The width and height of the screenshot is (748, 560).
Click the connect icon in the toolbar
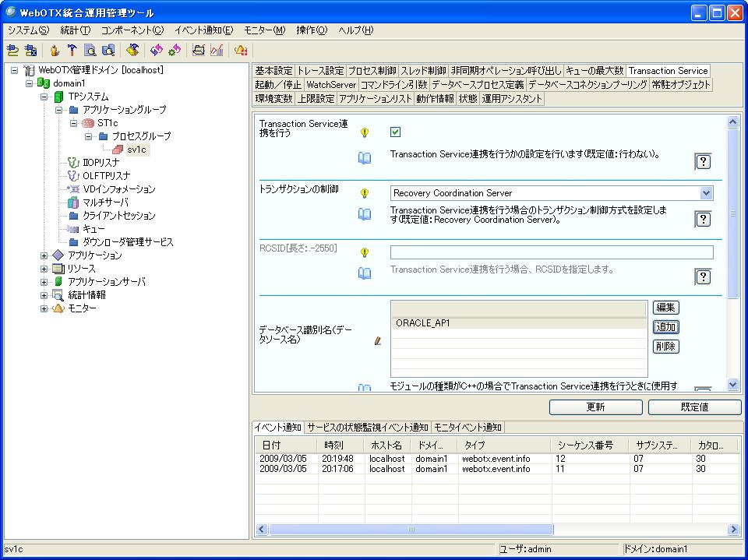(x=12, y=51)
